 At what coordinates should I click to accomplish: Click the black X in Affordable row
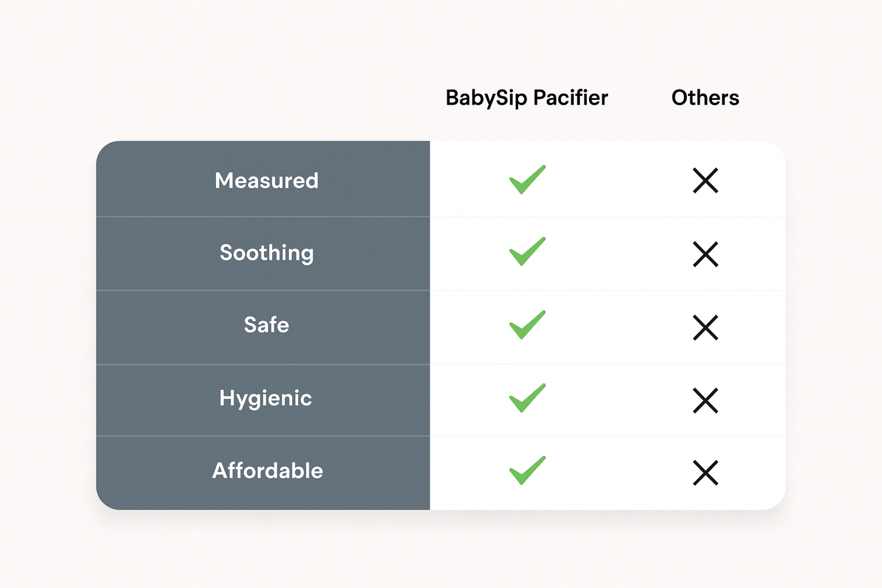pyautogui.click(x=705, y=473)
